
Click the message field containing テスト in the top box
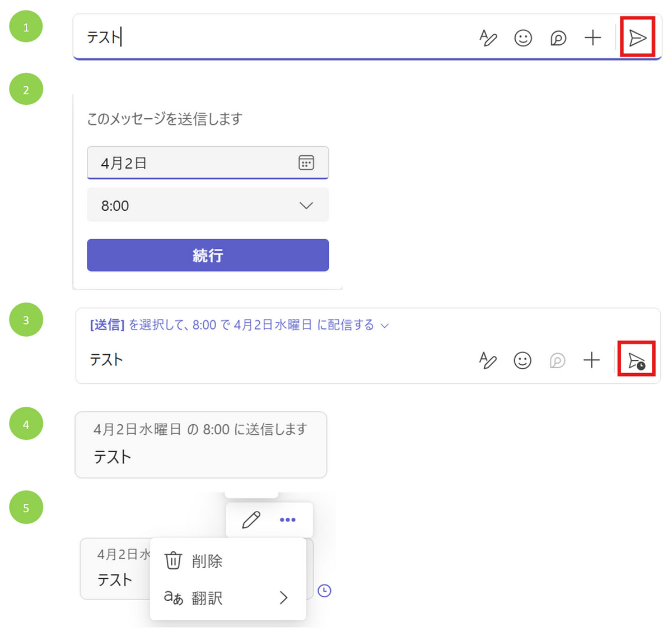pyautogui.click(x=274, y=38)
